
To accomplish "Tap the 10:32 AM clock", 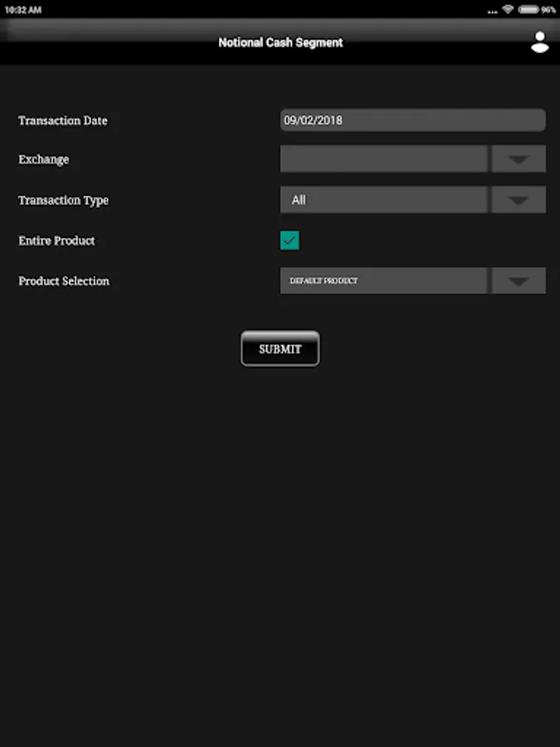I will click(23, 9).
